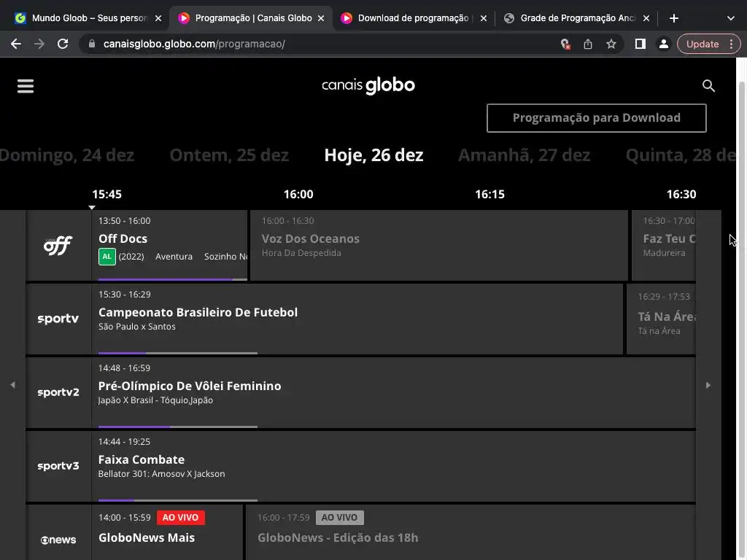
Task: Advance schedule with right arrow
Action: pyautogui.click(x=708, y=385)
